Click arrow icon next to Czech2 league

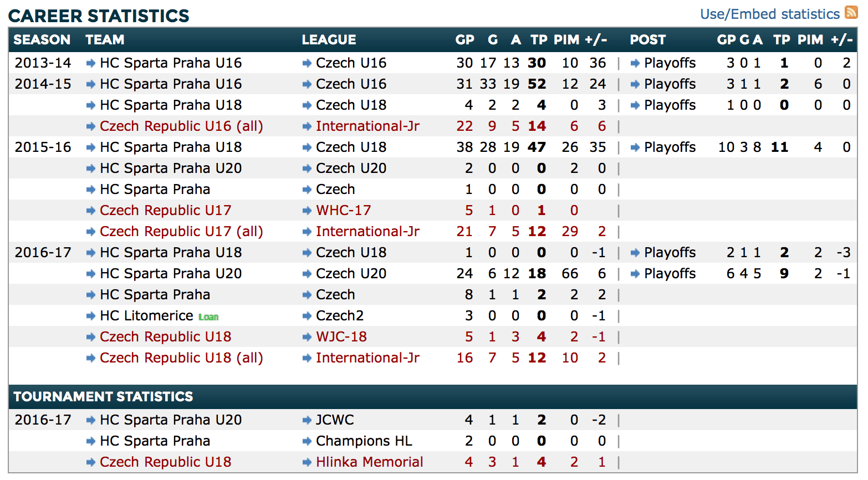pos(307,316)
